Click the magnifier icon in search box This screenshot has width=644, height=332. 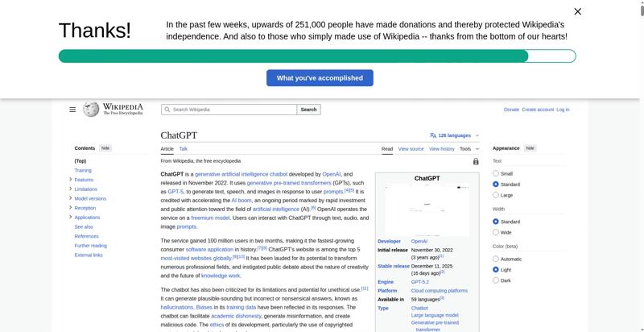pos(167,110)
